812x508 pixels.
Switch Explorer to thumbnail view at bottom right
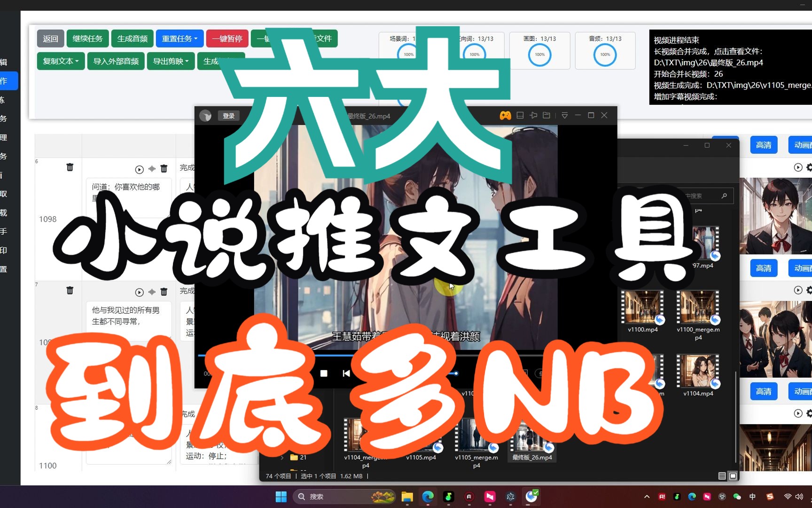pos(733,476)
